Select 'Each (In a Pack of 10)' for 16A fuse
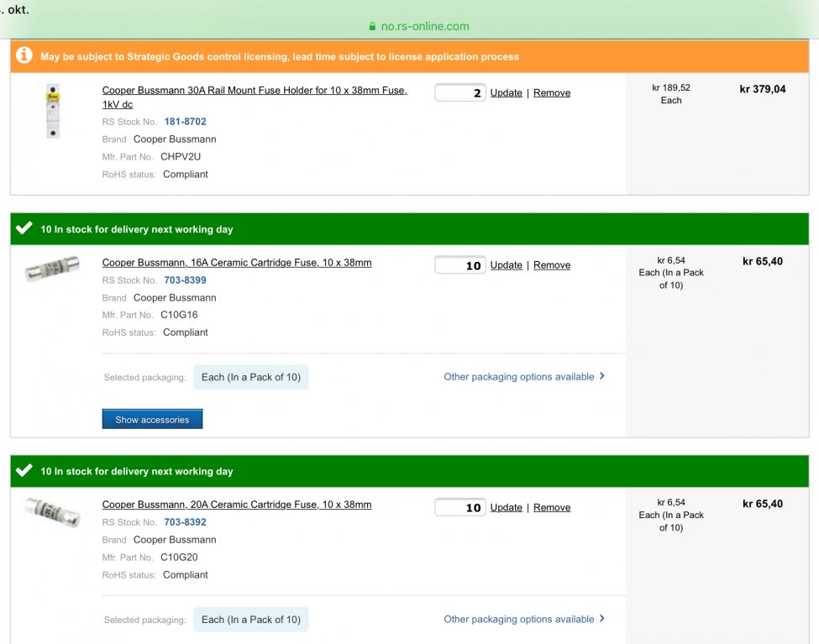Screen dimensions: 819x644 [251, 378]
